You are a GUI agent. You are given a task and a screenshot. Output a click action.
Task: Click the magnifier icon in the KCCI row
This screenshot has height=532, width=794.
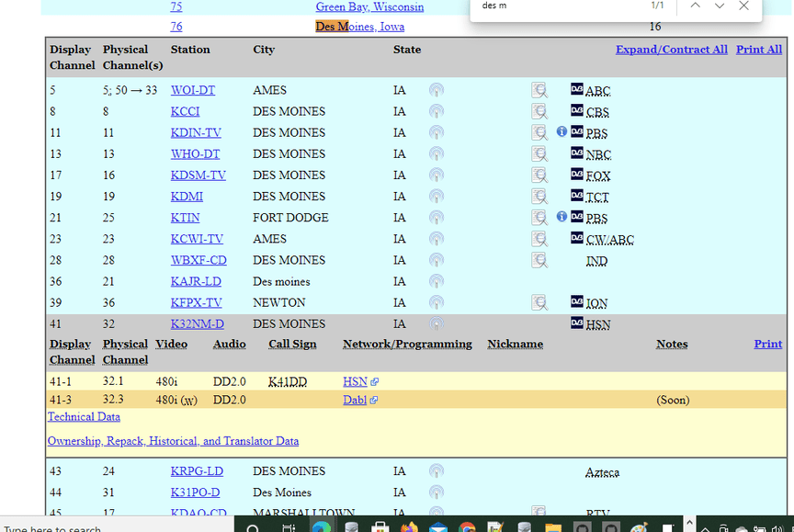[539, 111]
